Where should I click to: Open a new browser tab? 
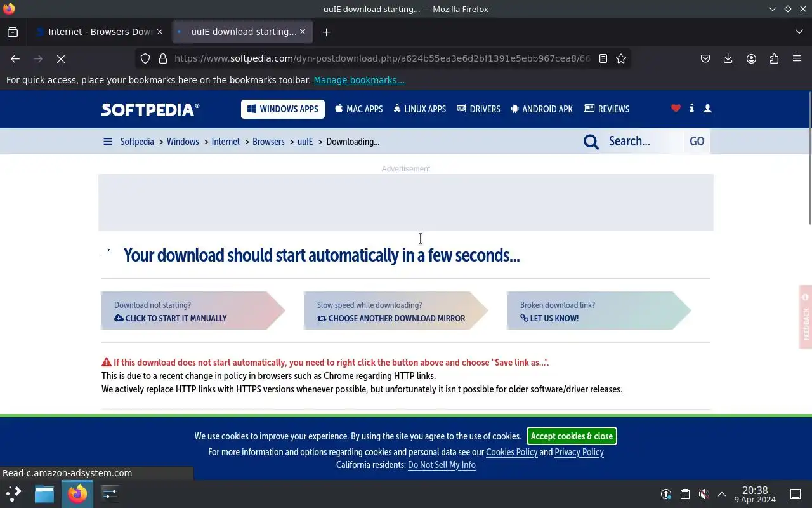tap(326, 32)
